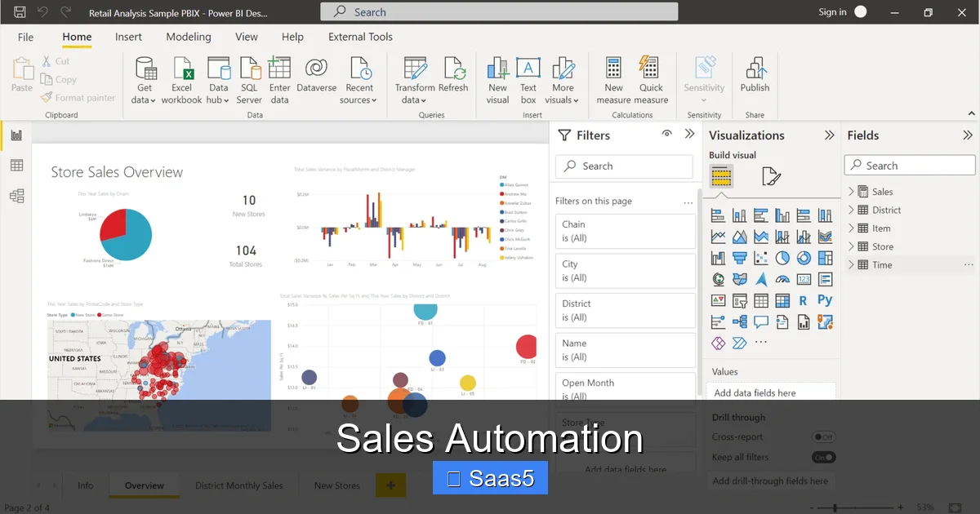Collapse the Visualizations pane

click(830, 135)
